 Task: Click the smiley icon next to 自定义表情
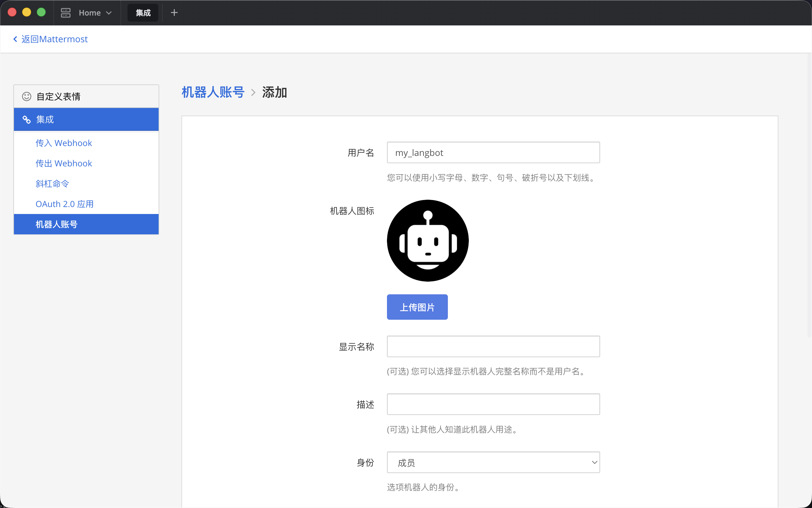[x=27, y=97]
